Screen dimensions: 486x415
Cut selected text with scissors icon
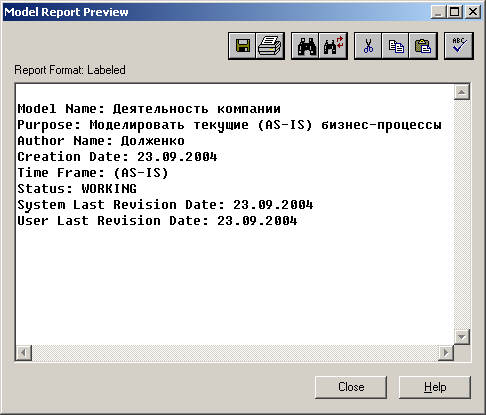click(x=368, y=46)
